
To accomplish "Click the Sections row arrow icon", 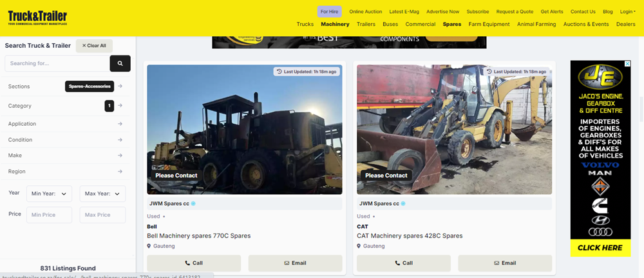I will pyautogui.click(x=120, y=86).
